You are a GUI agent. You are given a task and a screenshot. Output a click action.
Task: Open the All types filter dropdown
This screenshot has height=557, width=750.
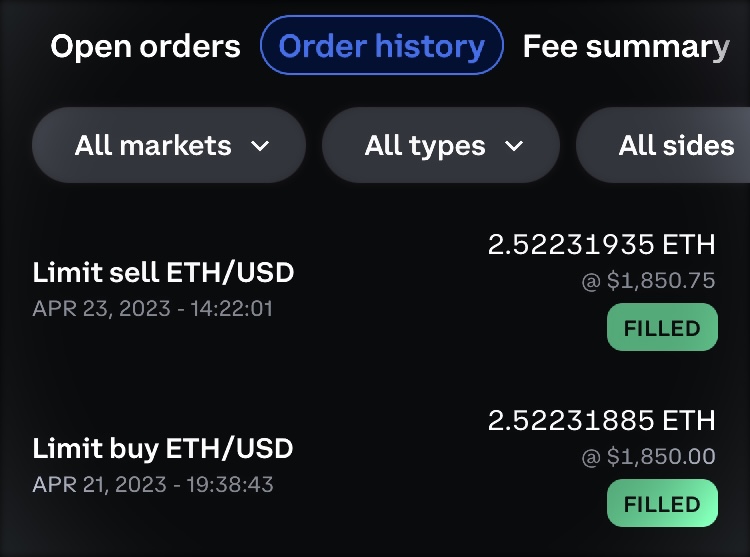click(441, 146)
